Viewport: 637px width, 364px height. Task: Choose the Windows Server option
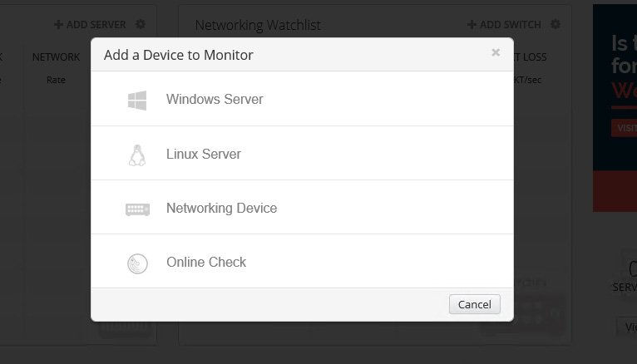coord(215,100)
